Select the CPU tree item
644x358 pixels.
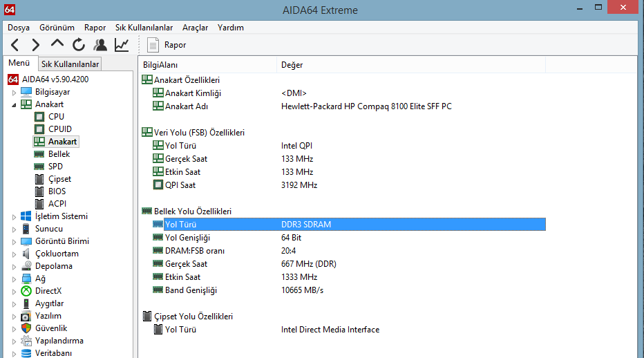click(x=56, y=117)
